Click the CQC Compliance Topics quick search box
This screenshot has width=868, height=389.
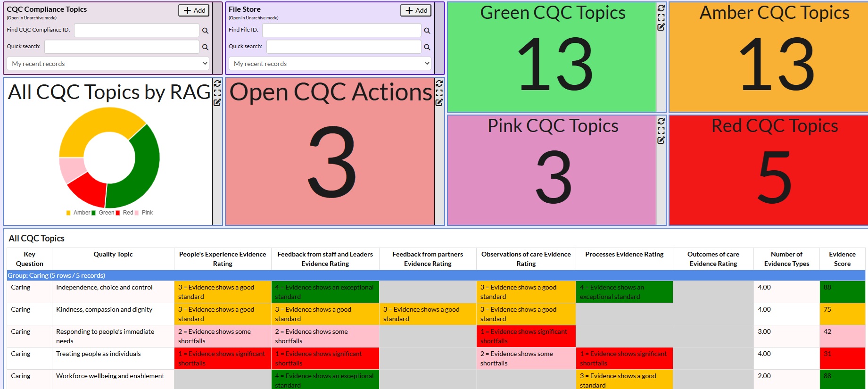coord(122,47)
